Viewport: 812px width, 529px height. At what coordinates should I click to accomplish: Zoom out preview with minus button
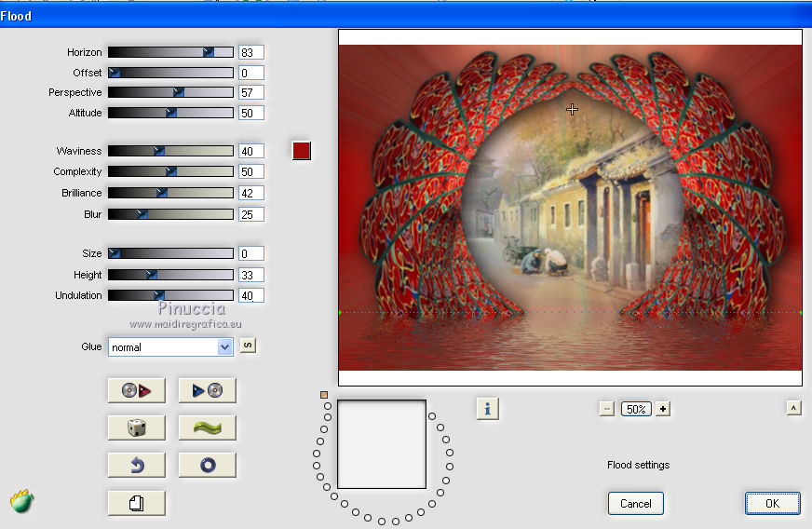(607, 409)
